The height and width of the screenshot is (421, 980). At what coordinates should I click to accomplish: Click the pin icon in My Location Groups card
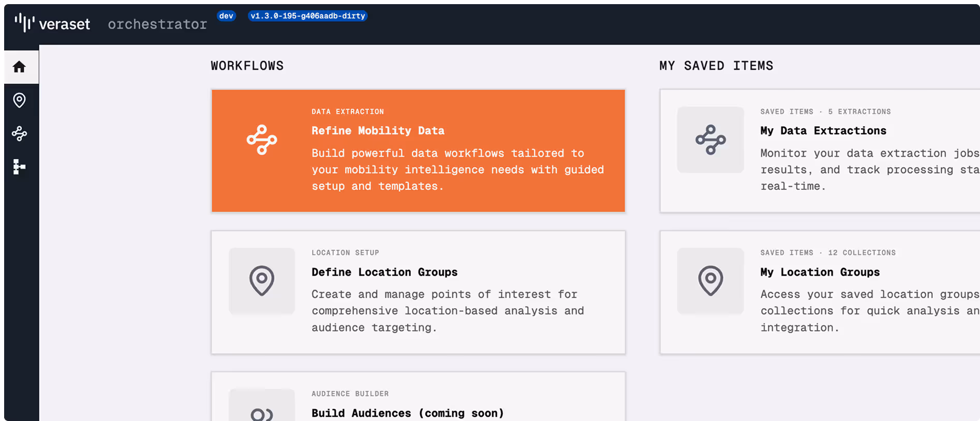[710, 281]
